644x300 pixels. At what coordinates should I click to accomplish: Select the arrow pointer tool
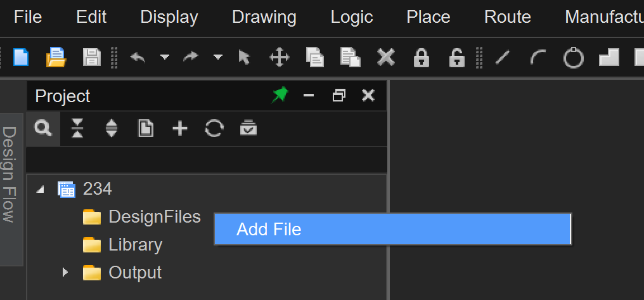244,58
